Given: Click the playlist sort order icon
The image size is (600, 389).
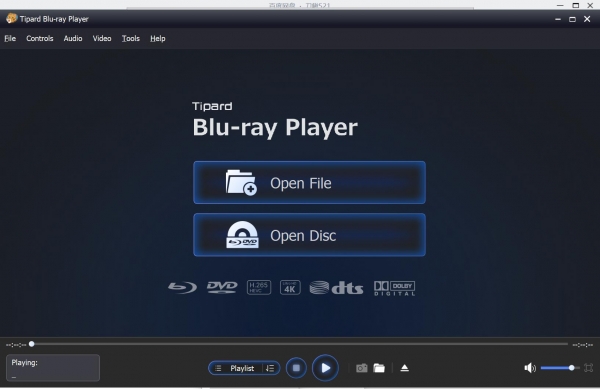Looking at the screenshot, I should [270, 368].
